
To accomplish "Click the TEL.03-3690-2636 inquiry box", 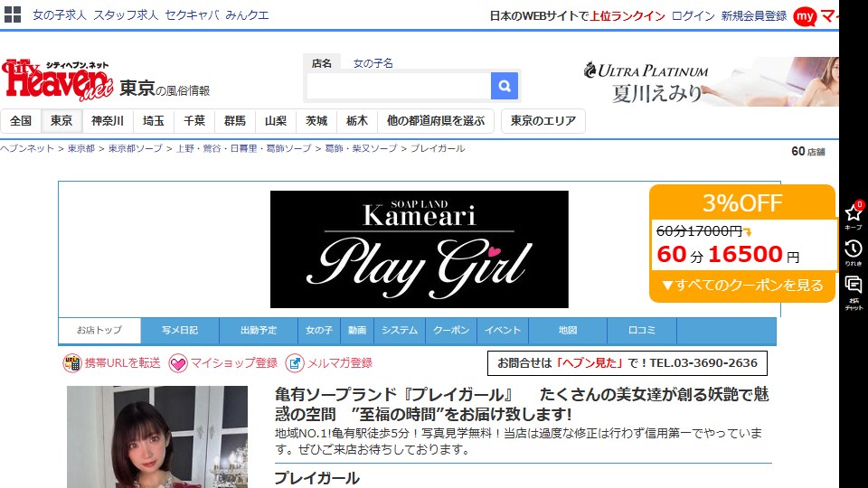I will coord(627,363).
